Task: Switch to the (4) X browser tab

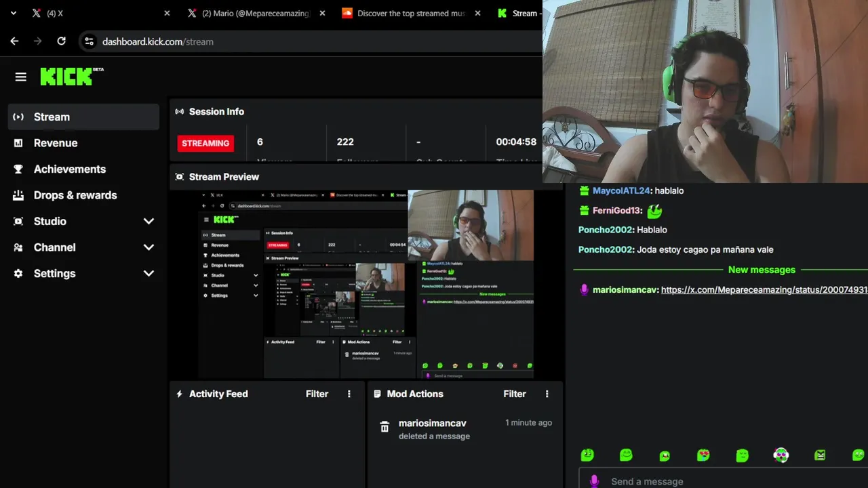Action: point(100,13)
